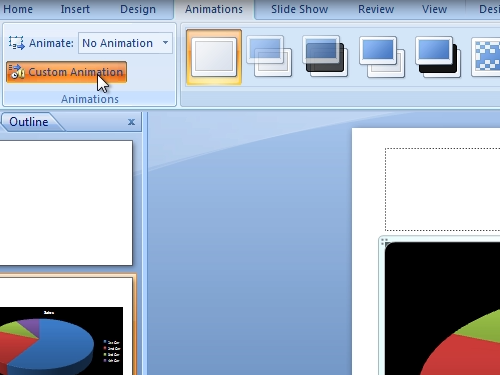Open the Animate No Animation dropdown
This screenshot has height=375, width=500.
tap(125, 43)
